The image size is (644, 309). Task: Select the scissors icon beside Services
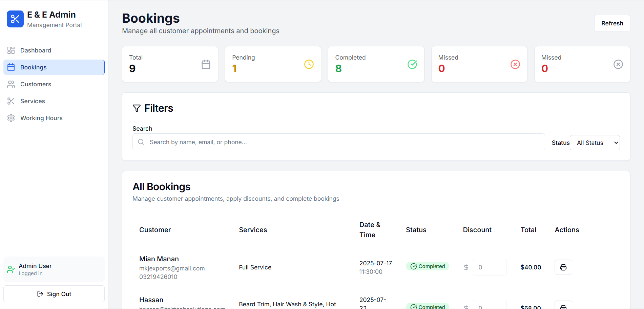pos(11,101)
